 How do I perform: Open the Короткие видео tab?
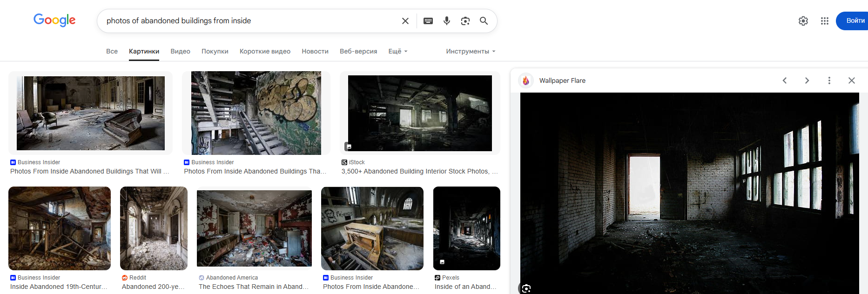265,51
